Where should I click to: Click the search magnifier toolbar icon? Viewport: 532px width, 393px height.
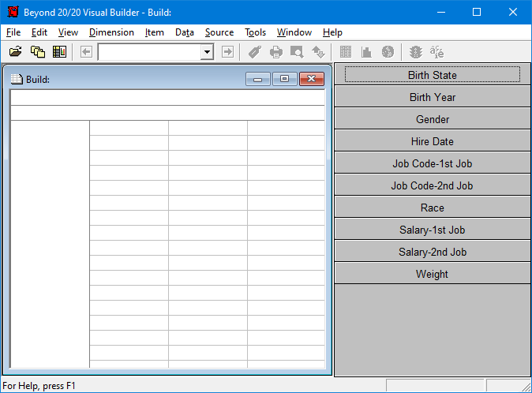point(297,52)
